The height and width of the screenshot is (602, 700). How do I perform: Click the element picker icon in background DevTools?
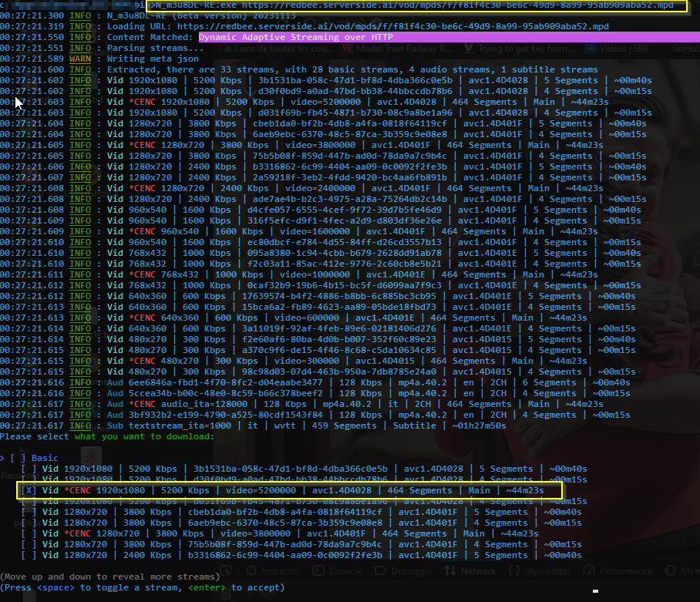227,570
